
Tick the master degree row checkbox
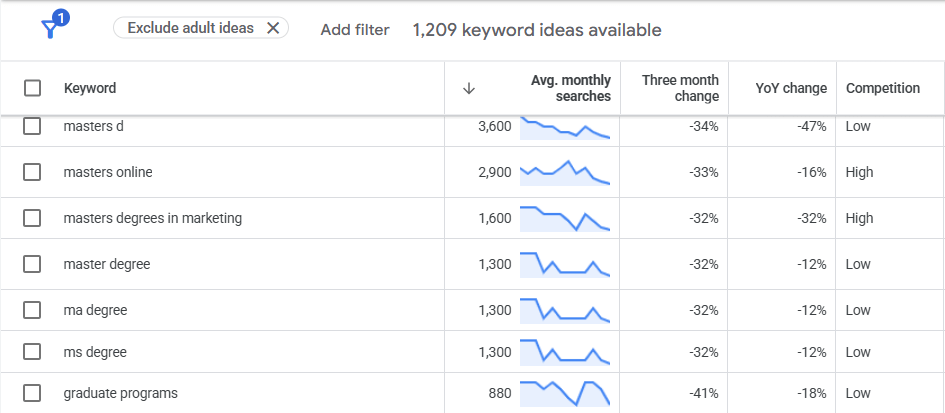tap(32, 263)
